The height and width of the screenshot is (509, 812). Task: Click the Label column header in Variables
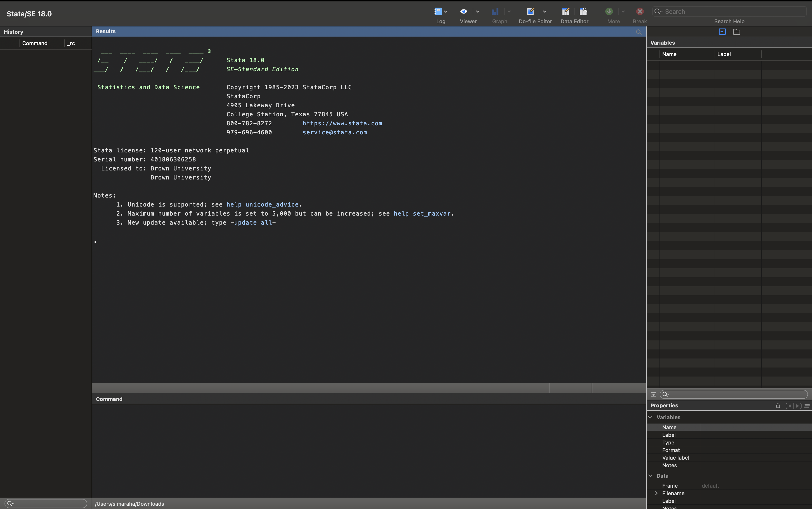(x=724, y=54)
